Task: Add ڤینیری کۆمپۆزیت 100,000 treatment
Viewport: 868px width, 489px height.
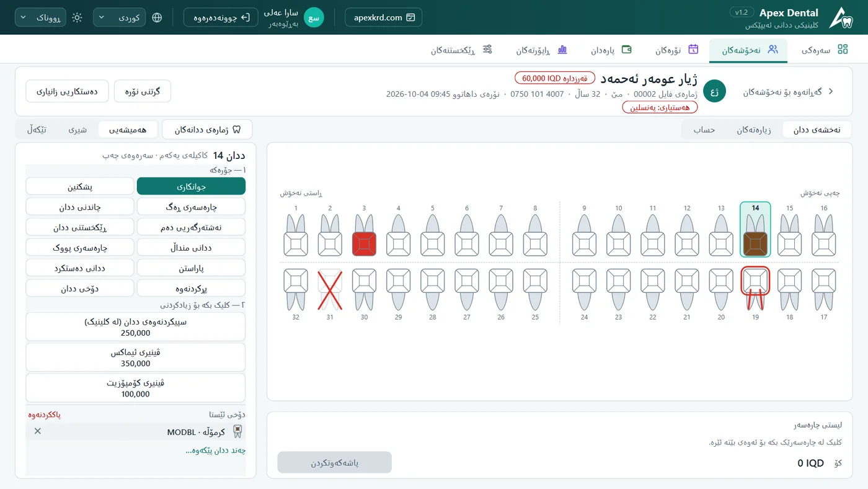Action: 136,388
